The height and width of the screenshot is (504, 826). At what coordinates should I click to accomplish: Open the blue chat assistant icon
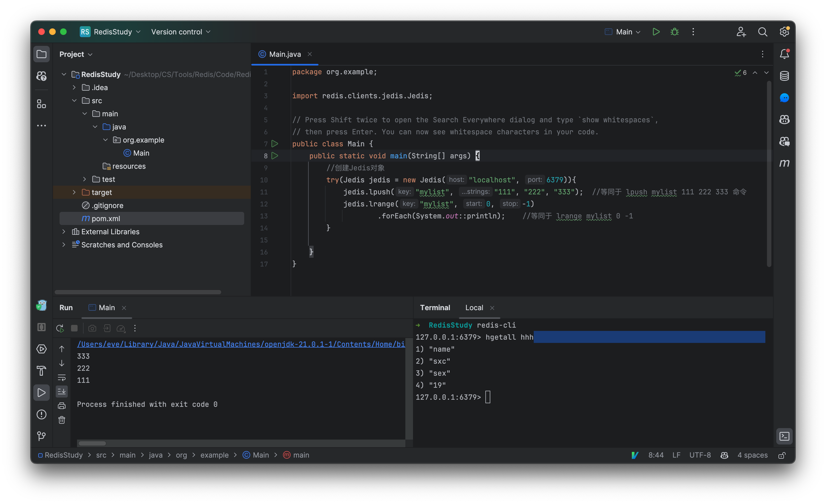[784, 98]
